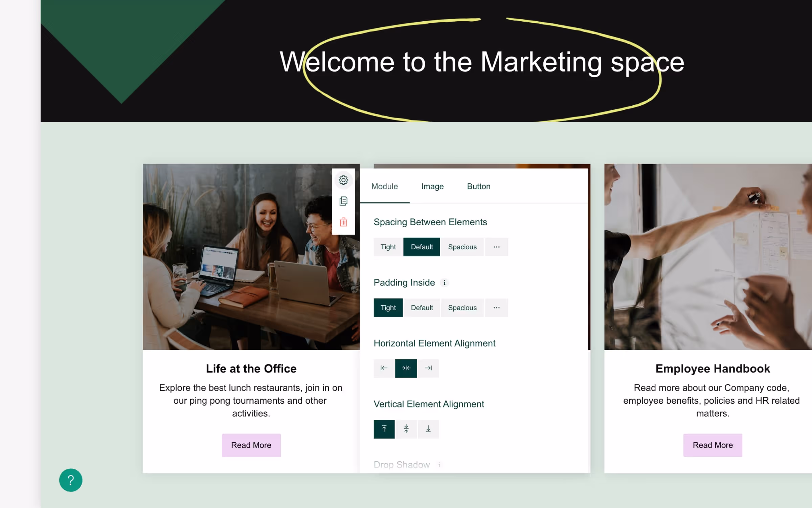Open the green help question mark
Screen dimensions: 812x508
pyautogui.click(x=71, y=480)
